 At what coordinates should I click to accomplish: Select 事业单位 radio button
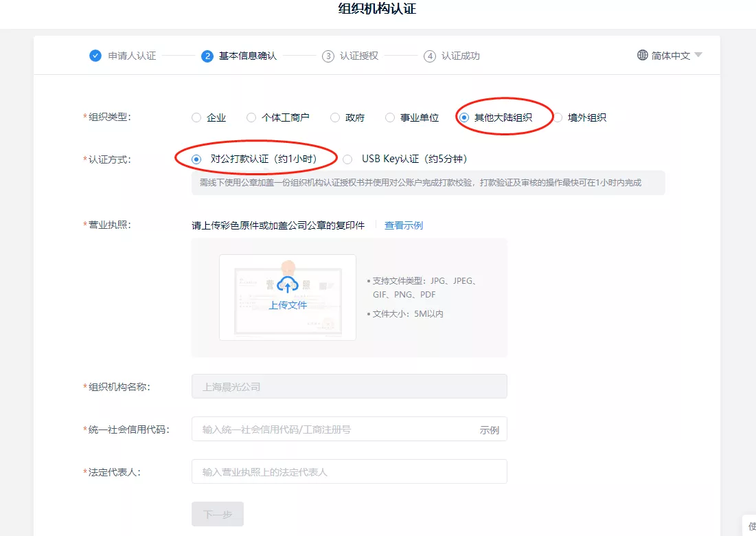coord(390,118)
